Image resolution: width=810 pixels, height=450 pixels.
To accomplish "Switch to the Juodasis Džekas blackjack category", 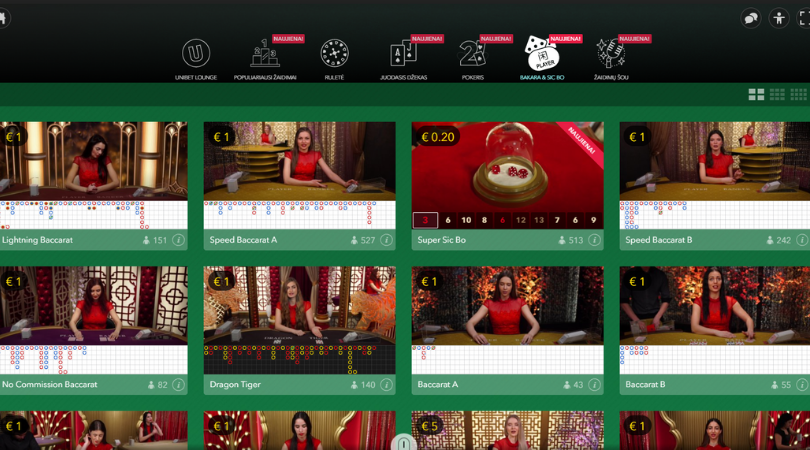I will pos(403,59).
